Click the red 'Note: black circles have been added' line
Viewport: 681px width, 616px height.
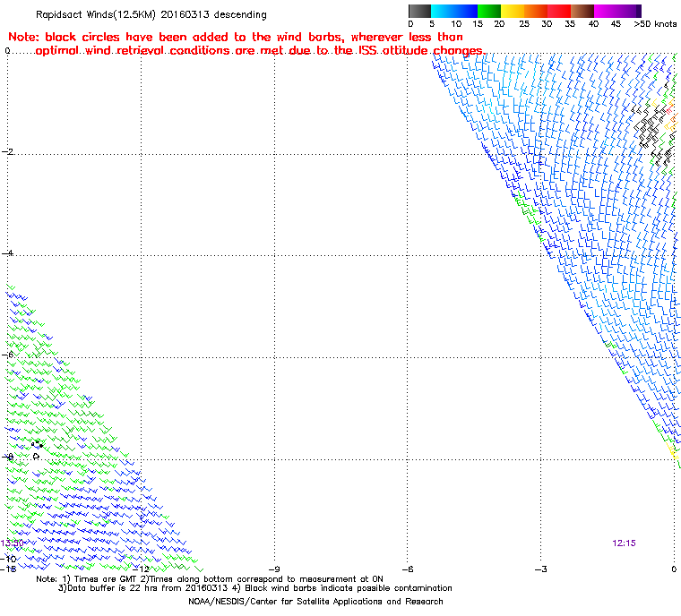pyautogui.click(x=236, y=37)
